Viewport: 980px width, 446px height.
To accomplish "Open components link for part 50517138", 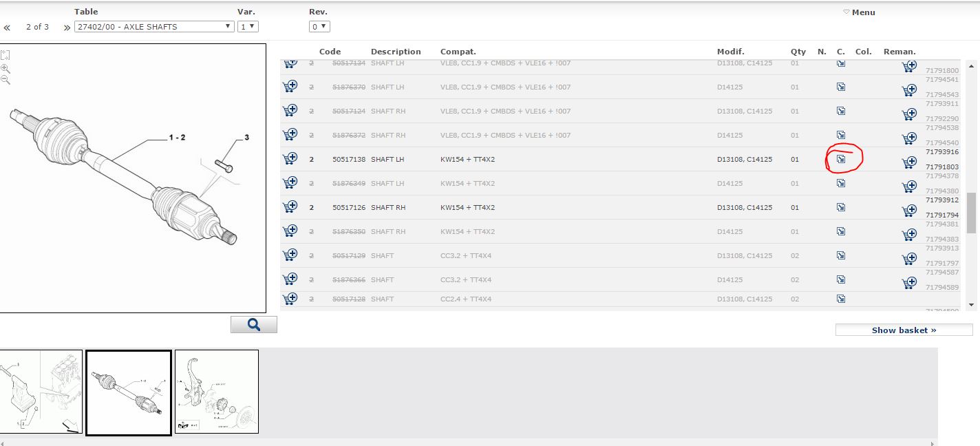I will [x=840, y=159].
